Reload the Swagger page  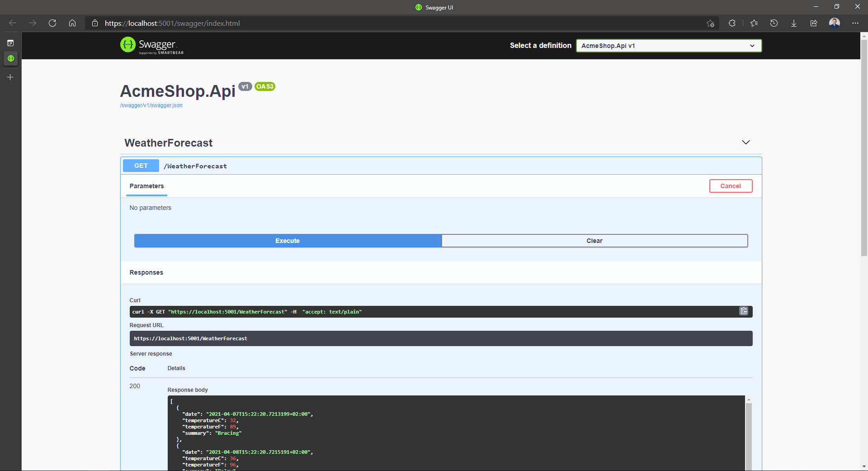point(52,23)
